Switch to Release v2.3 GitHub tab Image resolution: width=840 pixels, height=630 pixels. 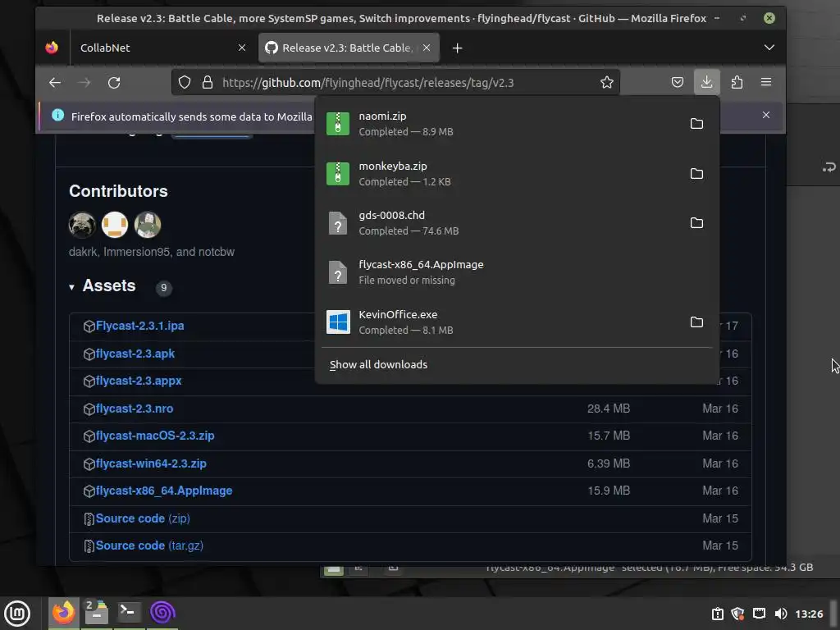click(342, 48)
